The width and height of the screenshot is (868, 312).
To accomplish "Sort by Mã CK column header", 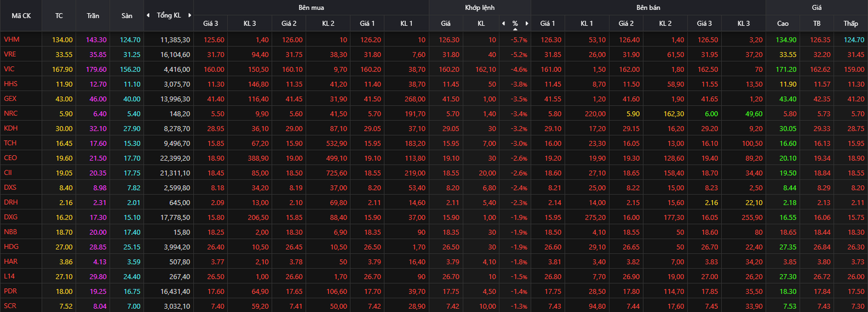I will tap(21, 15).
